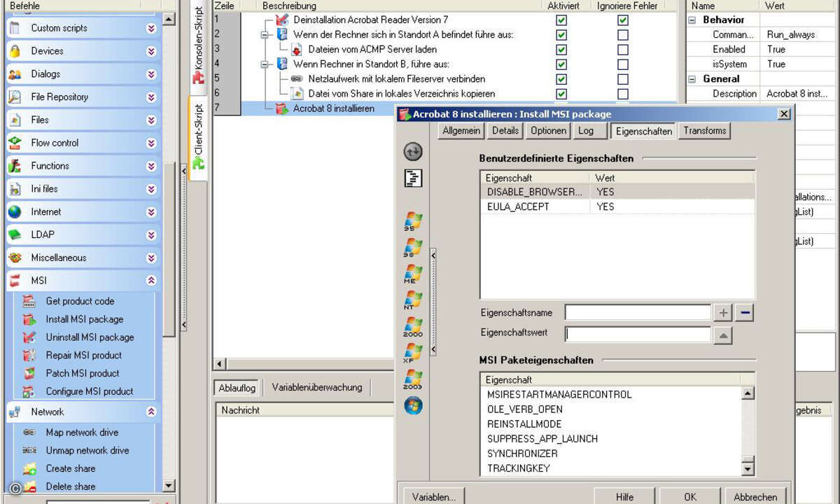Viewport: 840px width, 504px height.
Task: Toggle Aktiviert checkbox for row 1 Deinstallation Acrobat Reader
Action: 561,20
